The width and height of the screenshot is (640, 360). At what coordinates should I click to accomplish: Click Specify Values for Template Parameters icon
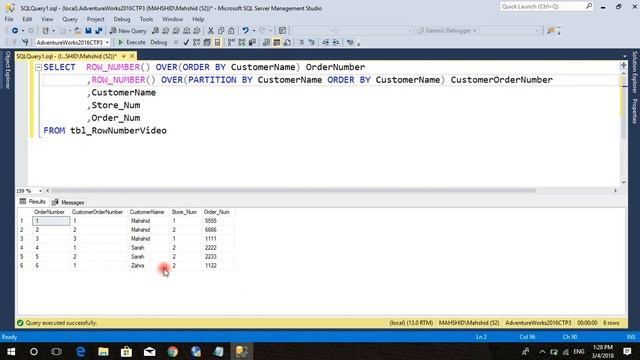coord(350,42)
